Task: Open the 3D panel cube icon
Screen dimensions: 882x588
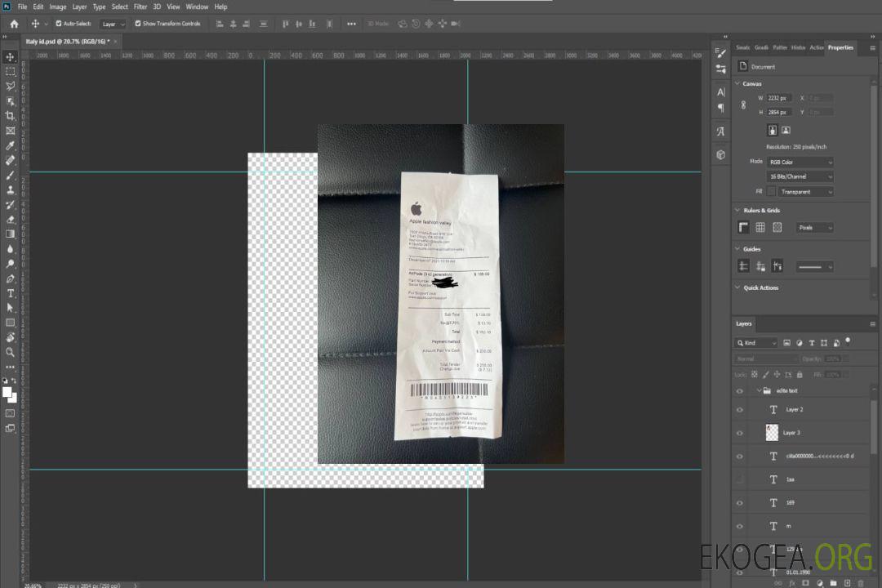Action: 720,154
